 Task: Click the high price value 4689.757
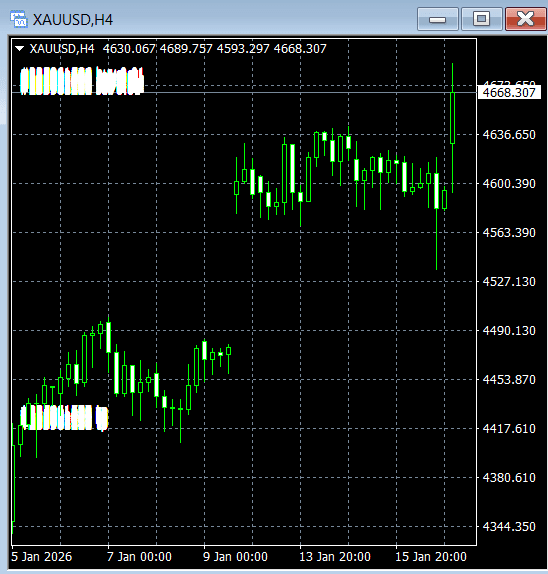186,48
